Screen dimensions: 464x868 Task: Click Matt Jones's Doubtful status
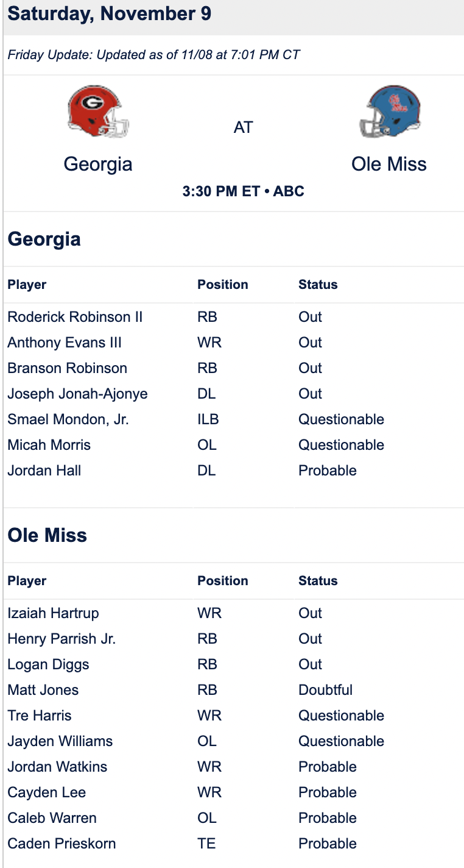(x=326, y=690)
